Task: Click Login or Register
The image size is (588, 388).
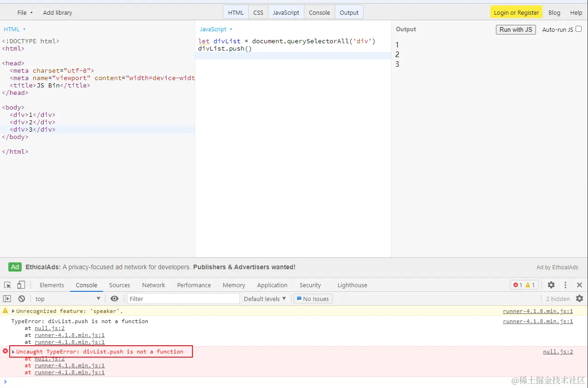Action: [x=516, y=12]
